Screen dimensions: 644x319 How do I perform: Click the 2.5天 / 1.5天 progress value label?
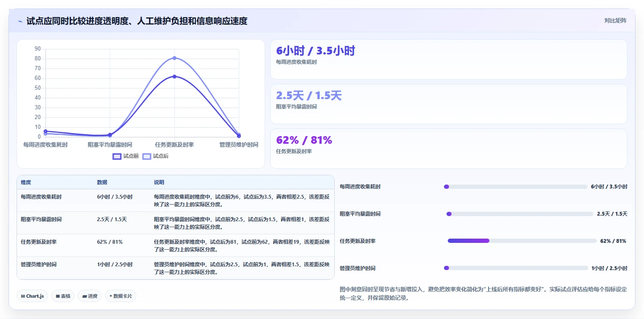(612, 214)
